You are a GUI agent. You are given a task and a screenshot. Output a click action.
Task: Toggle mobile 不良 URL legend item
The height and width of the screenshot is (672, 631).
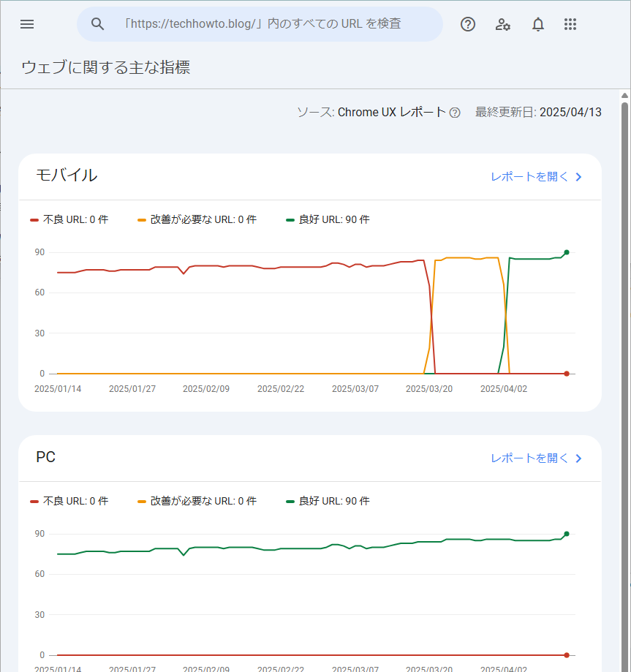(69, 219)
